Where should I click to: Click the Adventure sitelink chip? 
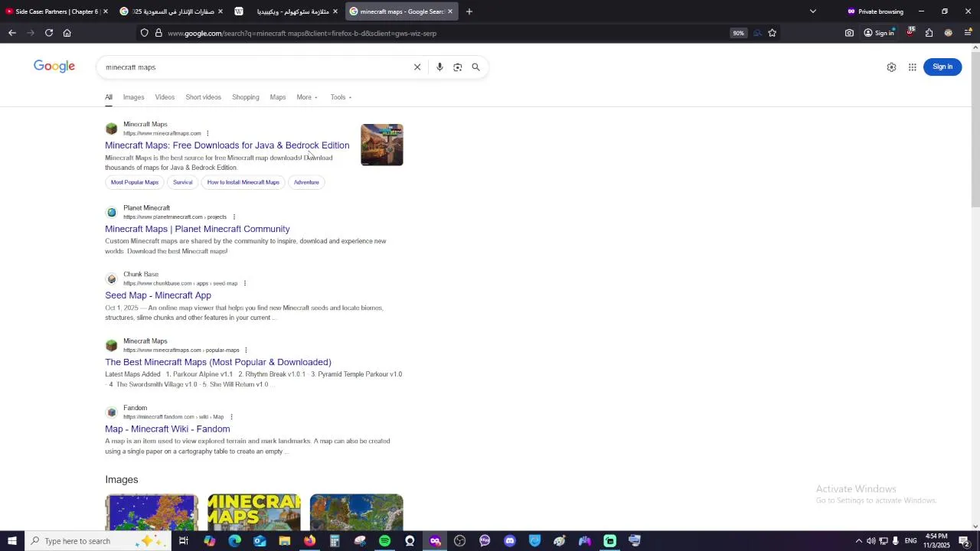click(306, 182)
